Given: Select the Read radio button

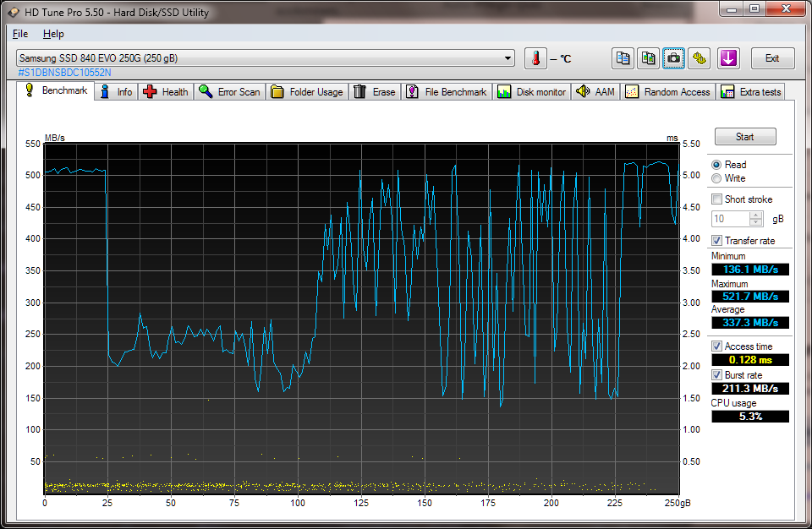Looking at the screenshot, I should [x=716, y=165].
